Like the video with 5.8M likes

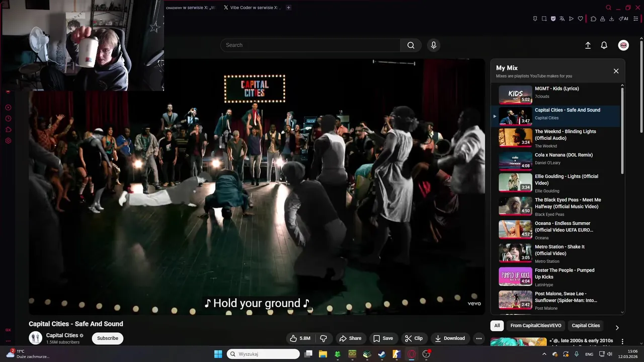[300, 338]
